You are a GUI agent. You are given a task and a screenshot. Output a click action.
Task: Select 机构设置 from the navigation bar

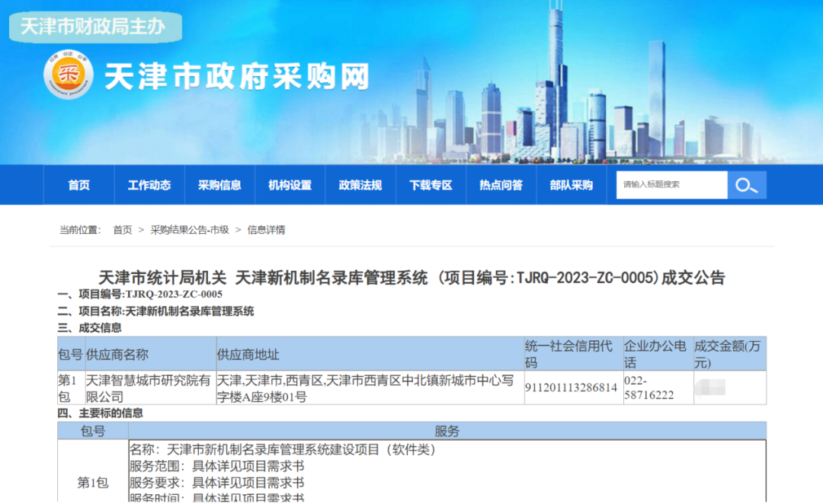pos(290,185)
